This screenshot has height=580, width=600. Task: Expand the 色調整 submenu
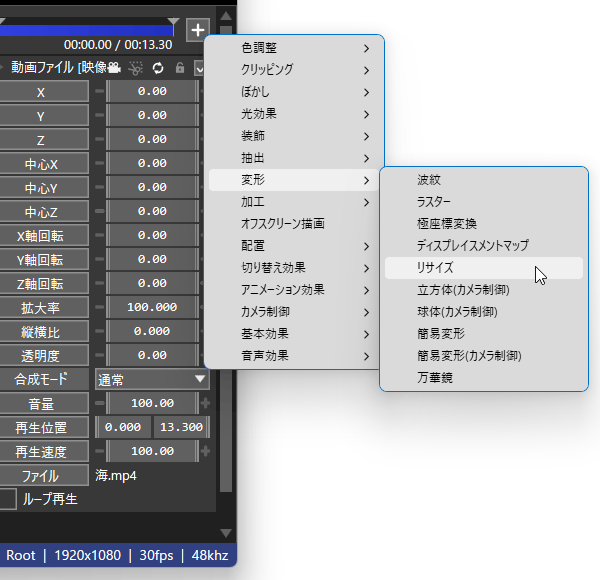[x=294, y=48]
